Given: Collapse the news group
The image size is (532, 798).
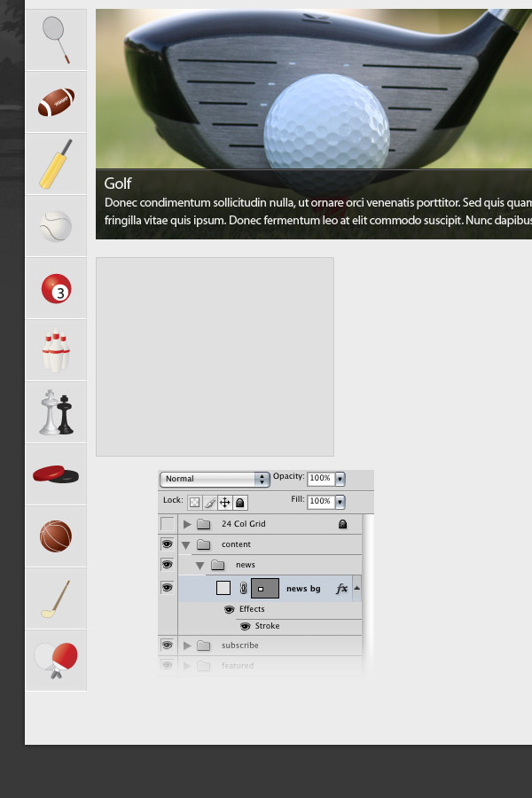Looking at the screenshot, I should [200, 566].
